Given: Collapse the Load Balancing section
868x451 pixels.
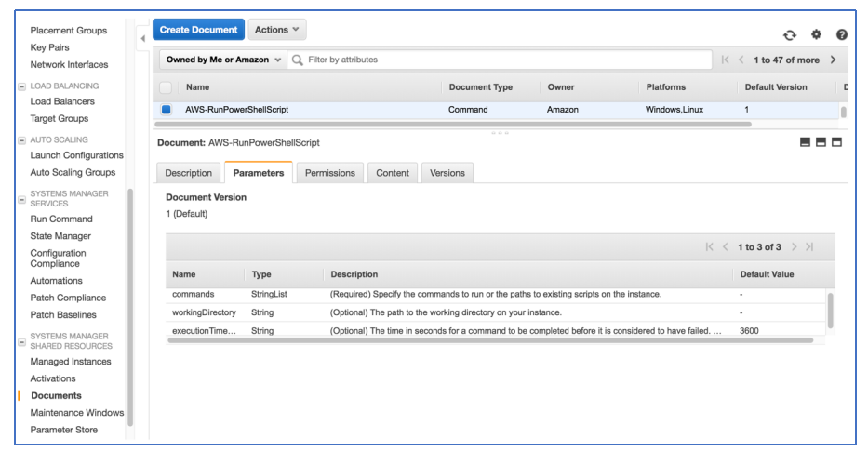Looking at the screenshot, I should pyautogui.click(x=21, y=86).
